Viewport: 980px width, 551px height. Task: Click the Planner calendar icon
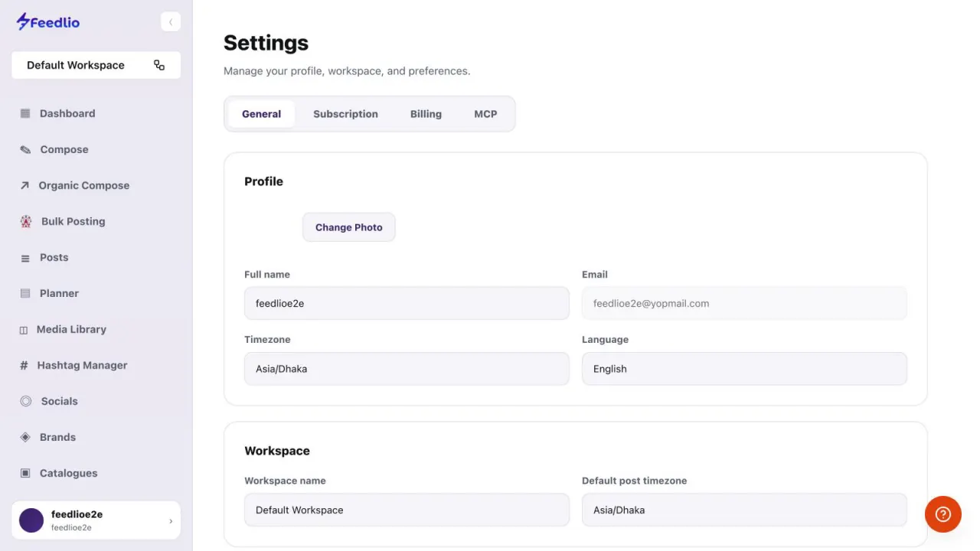(25, 293)
